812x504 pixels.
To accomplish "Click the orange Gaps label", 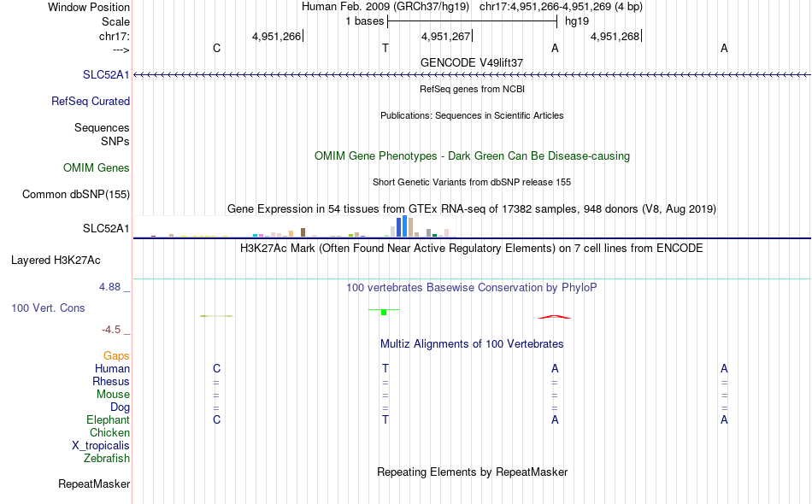I will [116, 356].
